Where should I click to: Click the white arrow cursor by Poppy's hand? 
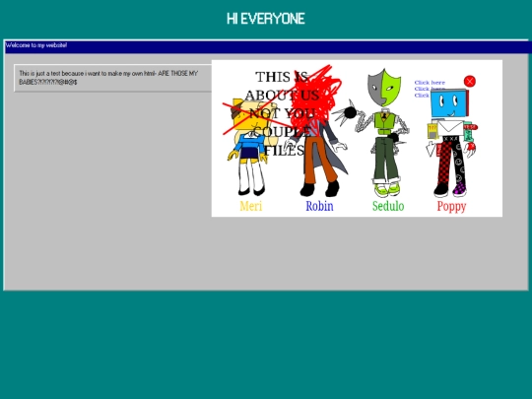pyautogui.click(x=431, y=149)
